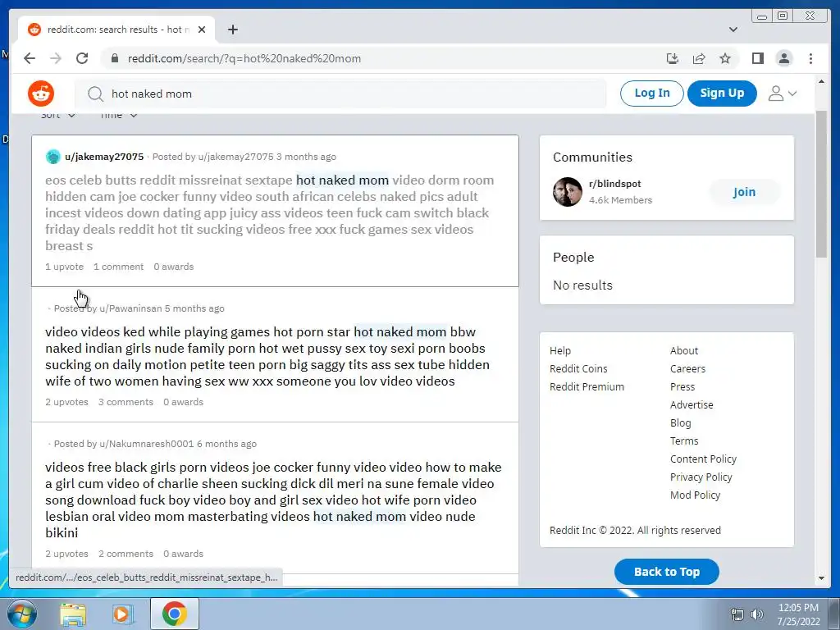Open the u/Pawaninsan poster link
840x630 pixels.
click(x=130, y=308)
